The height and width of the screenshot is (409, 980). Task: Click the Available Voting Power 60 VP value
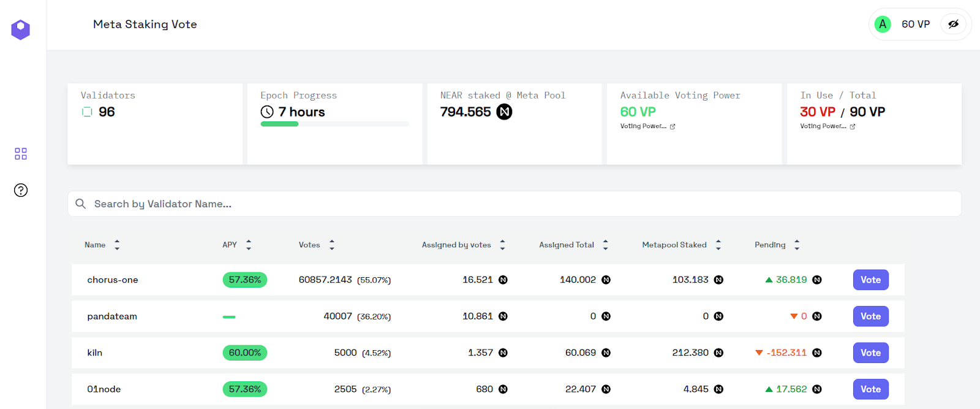(638, 112)
